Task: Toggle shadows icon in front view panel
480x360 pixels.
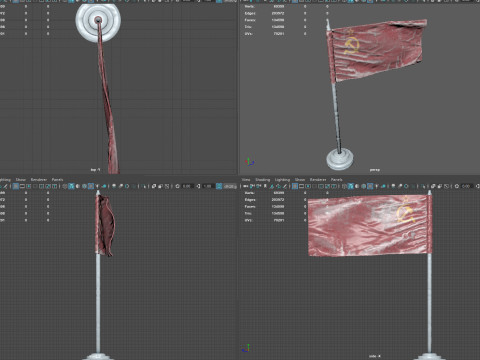Action: point(104,186)
